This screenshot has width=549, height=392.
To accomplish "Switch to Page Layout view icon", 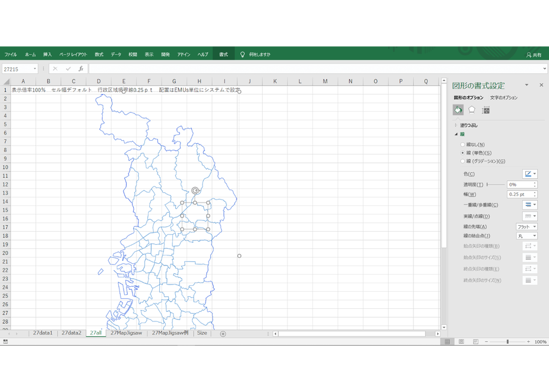I will pos(461,342).
